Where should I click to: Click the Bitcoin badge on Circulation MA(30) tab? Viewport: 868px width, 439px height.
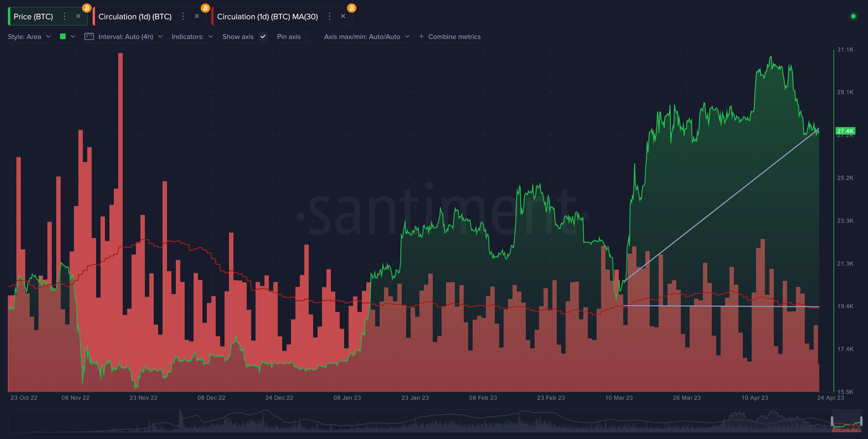pos(350,8)
